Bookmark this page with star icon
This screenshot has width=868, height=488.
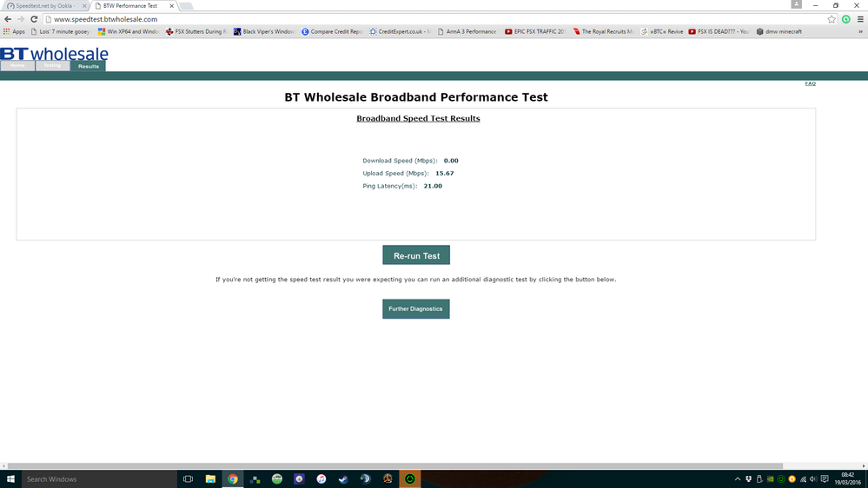coord(832,19)
